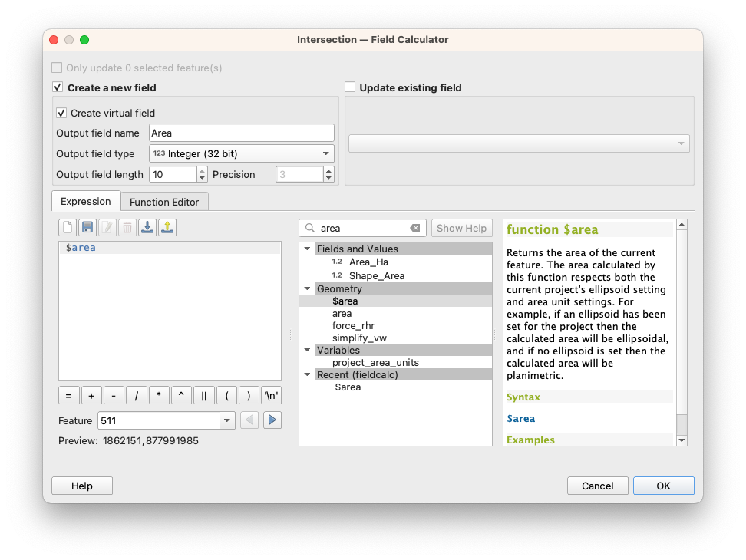Select the Expression tab
746x560 pixels.
point(86,201)
